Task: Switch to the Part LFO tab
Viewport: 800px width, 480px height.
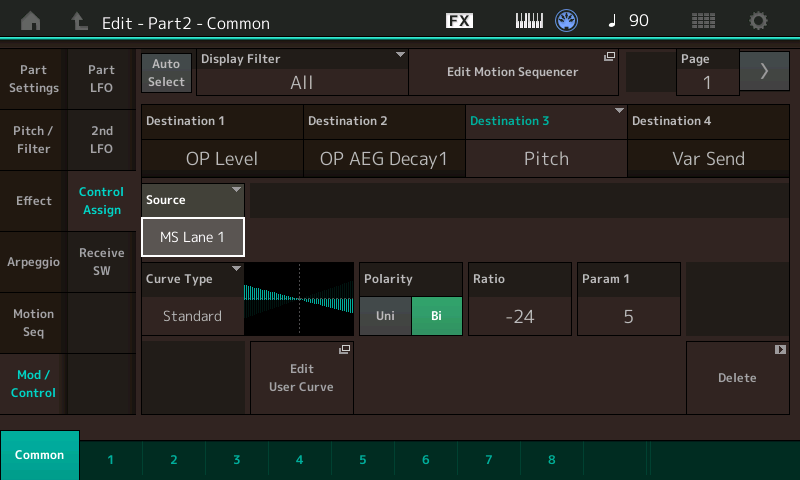Action: (x=101, y=79)
